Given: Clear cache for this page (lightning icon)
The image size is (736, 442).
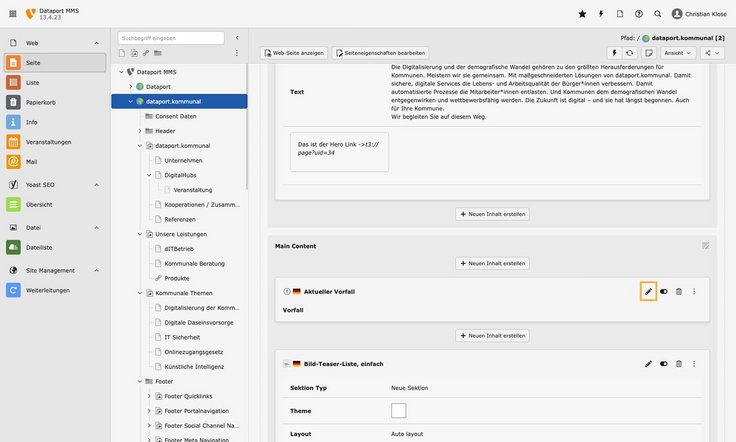Looking at the screenshot, I should point(614,52).
